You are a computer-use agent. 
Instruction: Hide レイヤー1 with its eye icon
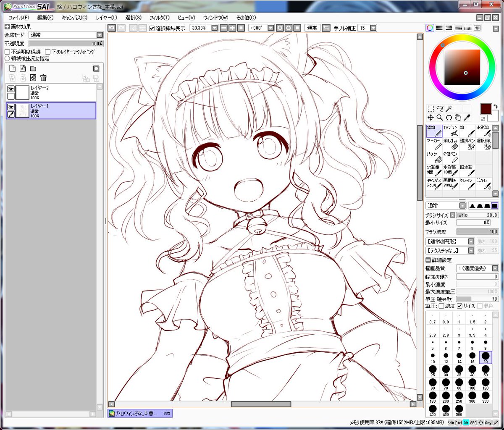(x=11, y=107)
